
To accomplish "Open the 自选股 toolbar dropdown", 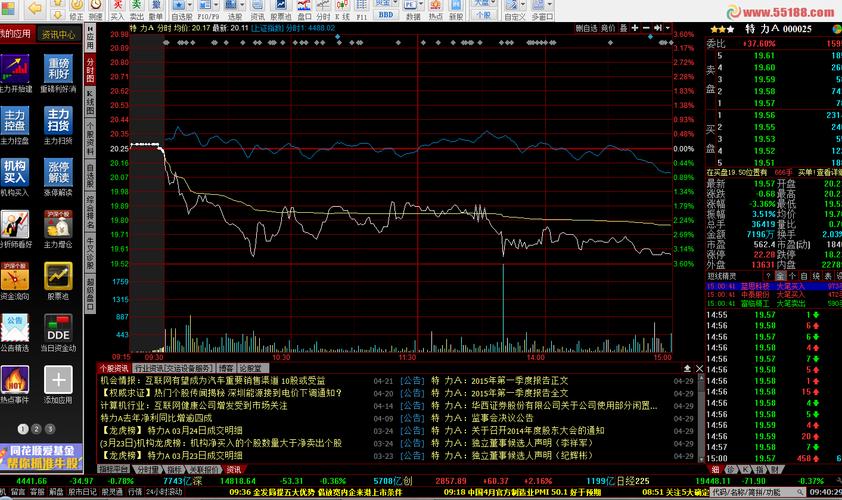I will point(181,11).
